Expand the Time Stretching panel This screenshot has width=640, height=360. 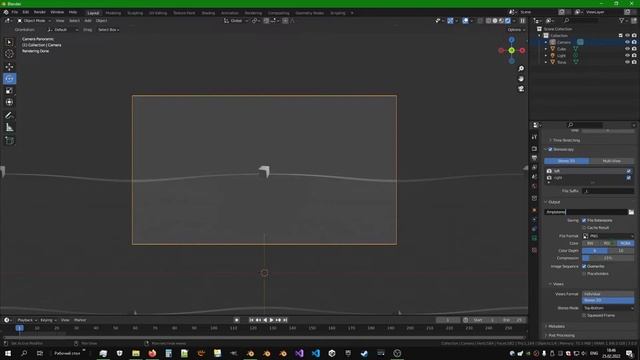click(x=566, y=140)
